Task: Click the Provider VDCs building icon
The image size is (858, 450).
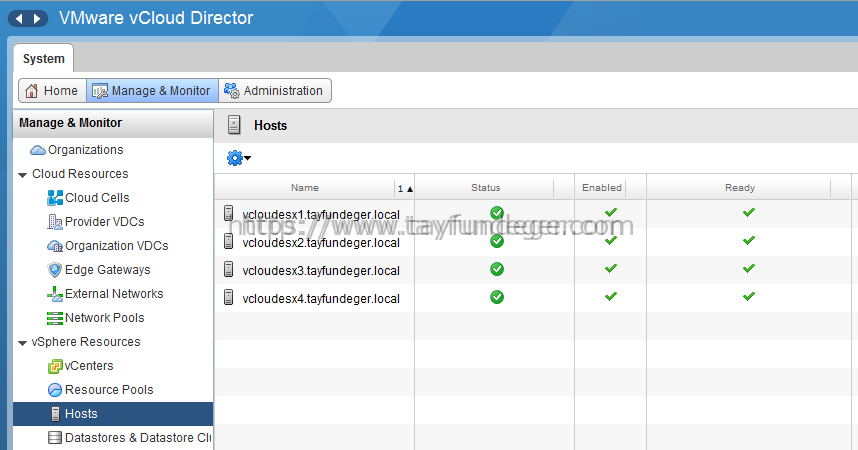Action: 55,222
